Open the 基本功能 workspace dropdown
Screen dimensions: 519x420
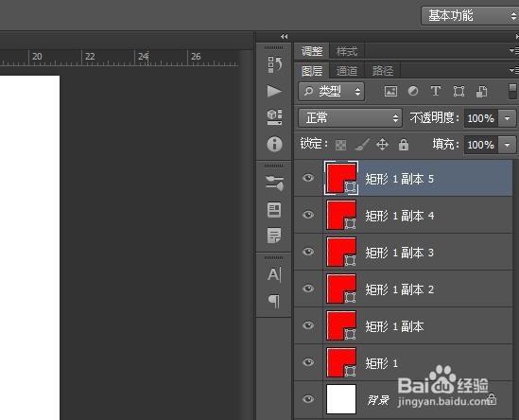[470, 15]
